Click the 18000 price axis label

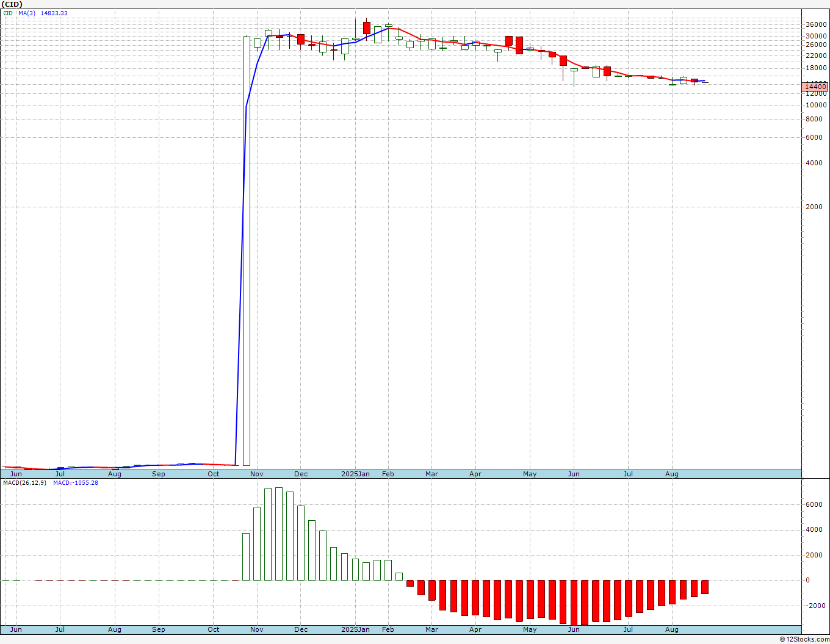pyautogui.click(x=816, y=68)
